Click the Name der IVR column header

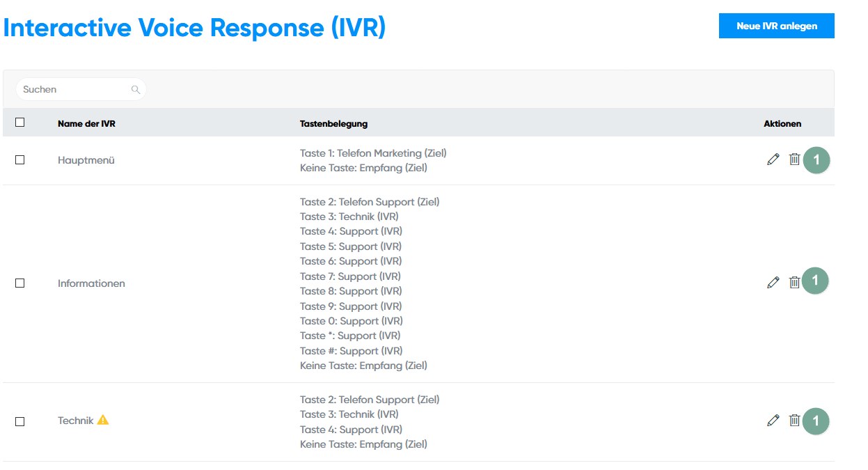[86, 124]
